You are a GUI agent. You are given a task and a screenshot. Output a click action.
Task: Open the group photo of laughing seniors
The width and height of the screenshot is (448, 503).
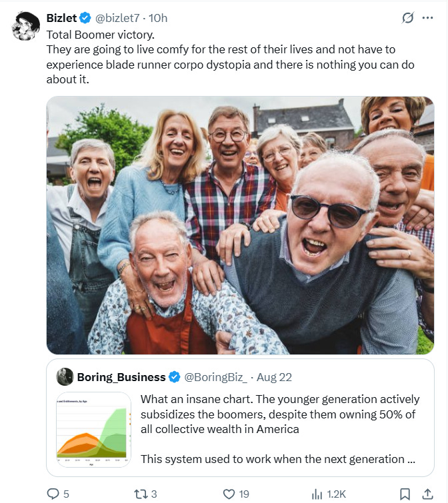[241, 225]
